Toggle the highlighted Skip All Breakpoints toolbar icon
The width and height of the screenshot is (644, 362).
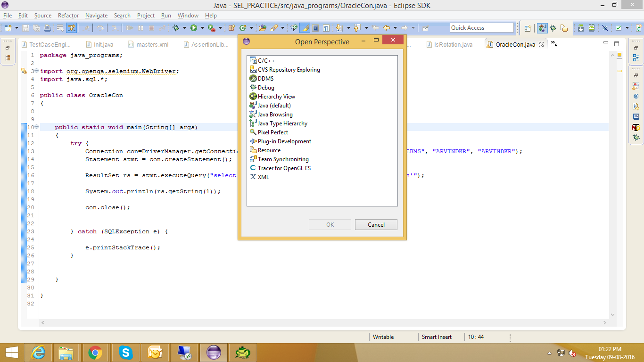[72, 28]
